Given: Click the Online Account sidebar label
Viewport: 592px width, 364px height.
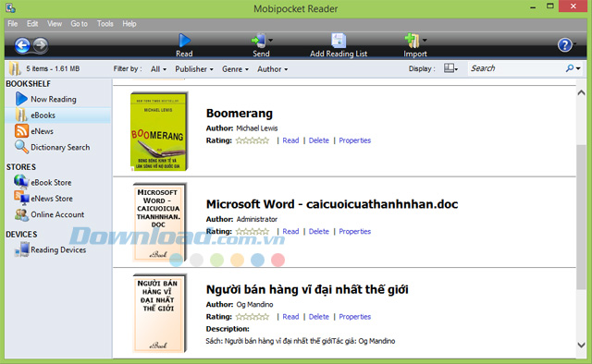Looking at the screenshot, I should coord(57,214).
